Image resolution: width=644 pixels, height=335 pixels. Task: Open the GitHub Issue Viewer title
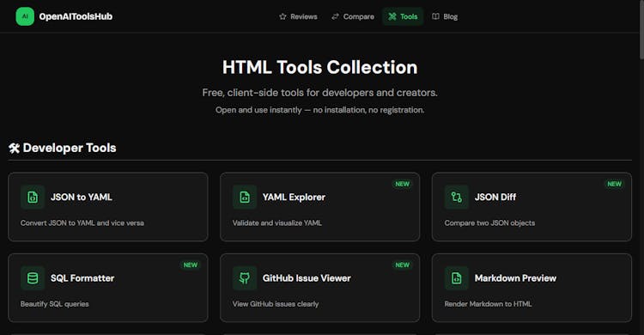(x=307, y=278)
